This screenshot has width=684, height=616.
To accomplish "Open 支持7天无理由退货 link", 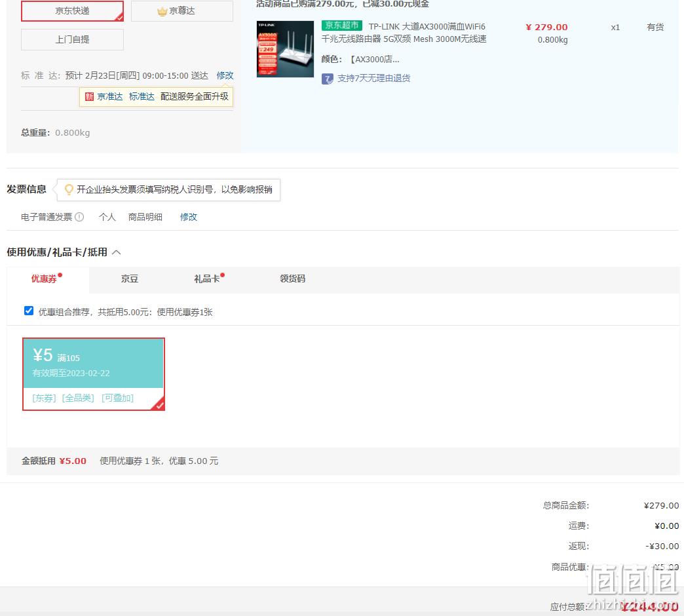I will pyautogui.click(x=374, y=79).
